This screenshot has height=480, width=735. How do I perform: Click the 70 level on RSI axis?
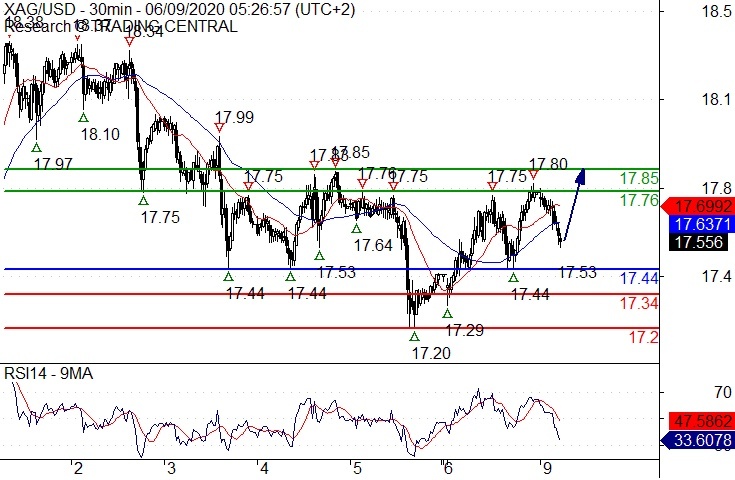coord(723,392)
